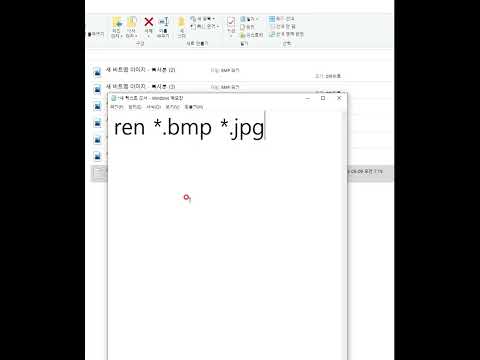Select the bitmap file named 복사본 (2)

click(140, 70)
